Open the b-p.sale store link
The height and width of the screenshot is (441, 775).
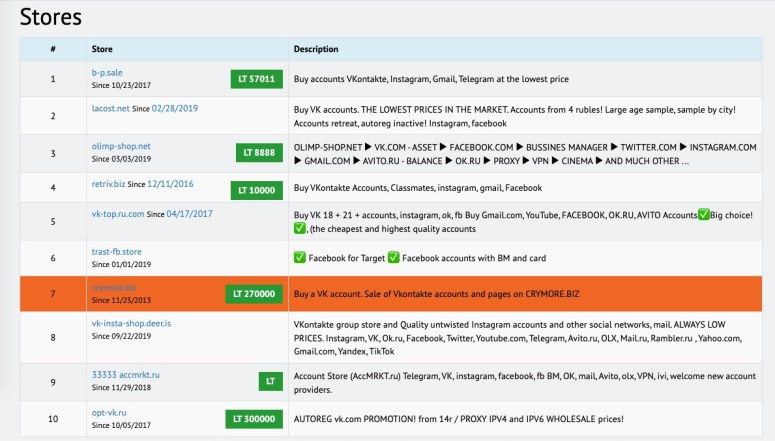point(107,73)
